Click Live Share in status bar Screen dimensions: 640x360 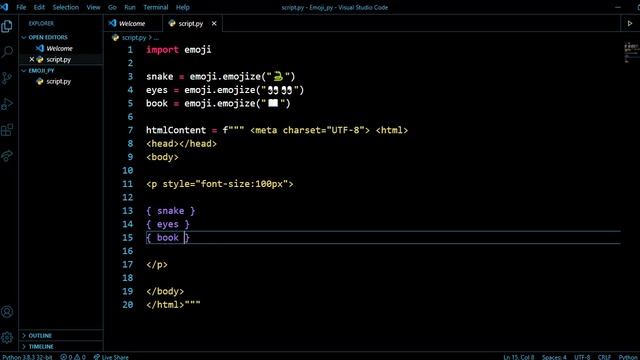[111, 357]
